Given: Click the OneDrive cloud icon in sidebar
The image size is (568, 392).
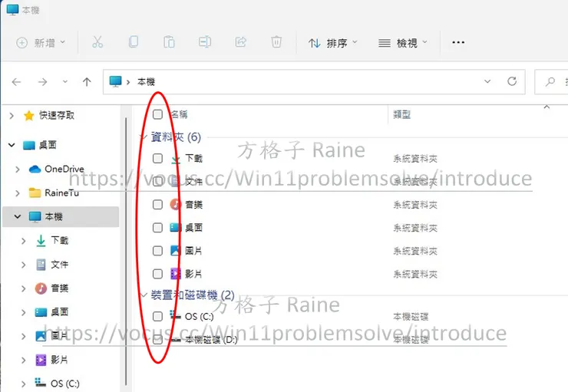Looking at the screenshot, I should coord(35,169).
